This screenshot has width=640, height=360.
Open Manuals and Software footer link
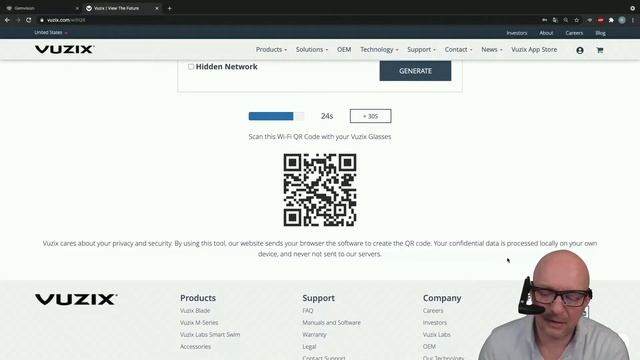pos(331,322)
